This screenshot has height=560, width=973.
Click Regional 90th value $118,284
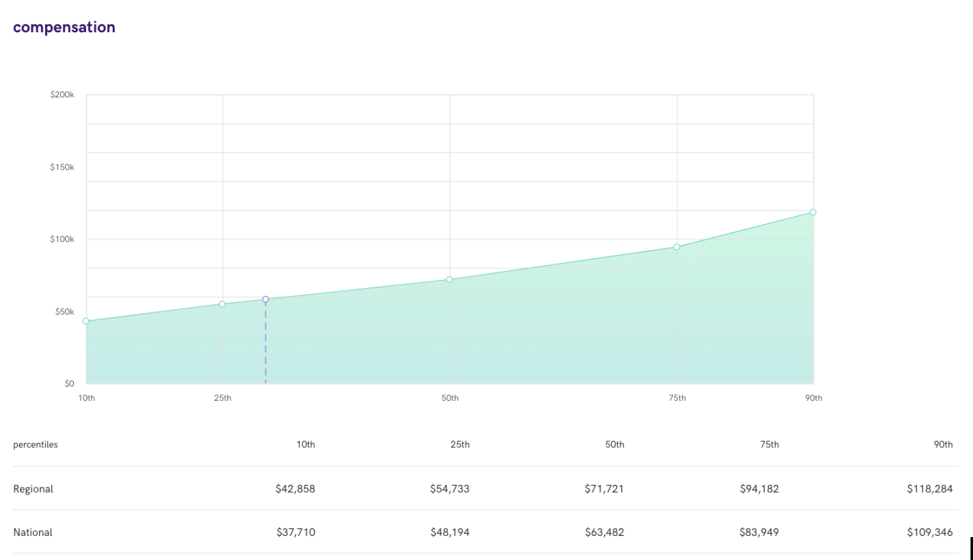pyautogui.click(x=930, y=489)
